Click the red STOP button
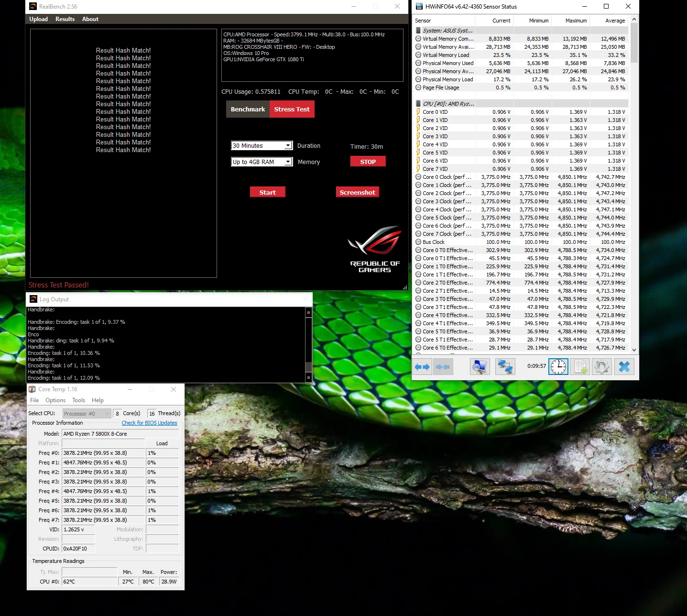Image resolution: width=687 pixels, height=616 pixels. tap(368, 162)
